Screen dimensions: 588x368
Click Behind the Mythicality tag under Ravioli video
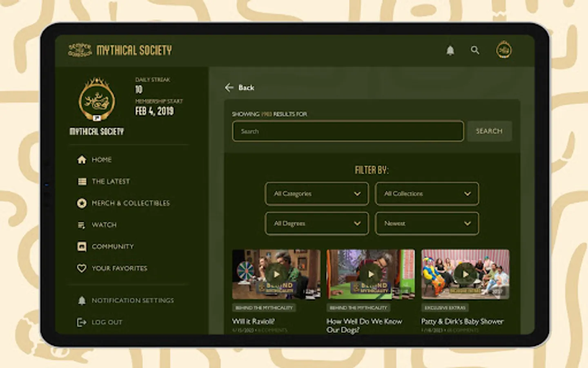(264, 307)
